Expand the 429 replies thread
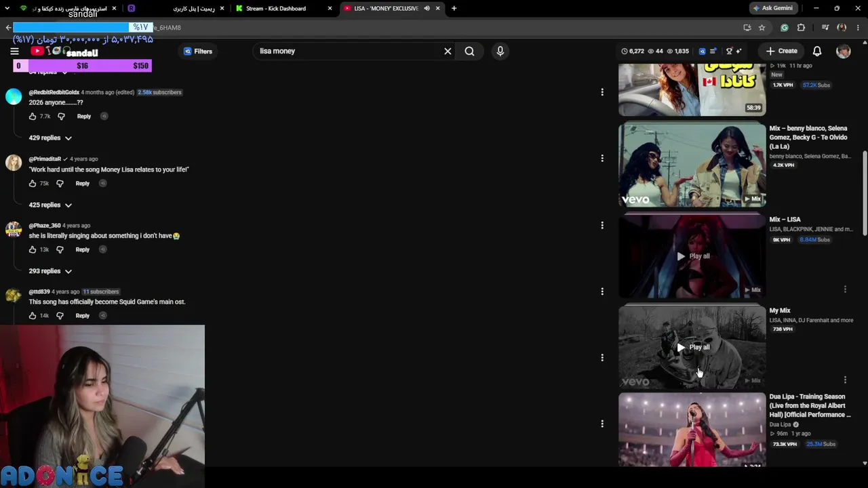Viewport: 868px width, 488px height. pyautogui.click(x=50, y=138)
